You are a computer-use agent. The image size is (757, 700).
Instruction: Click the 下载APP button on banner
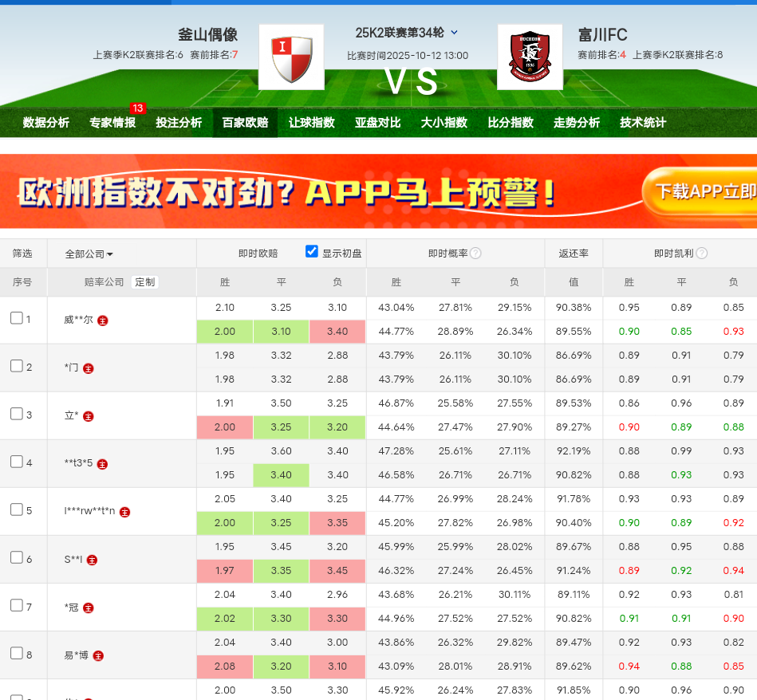[702, 191]
